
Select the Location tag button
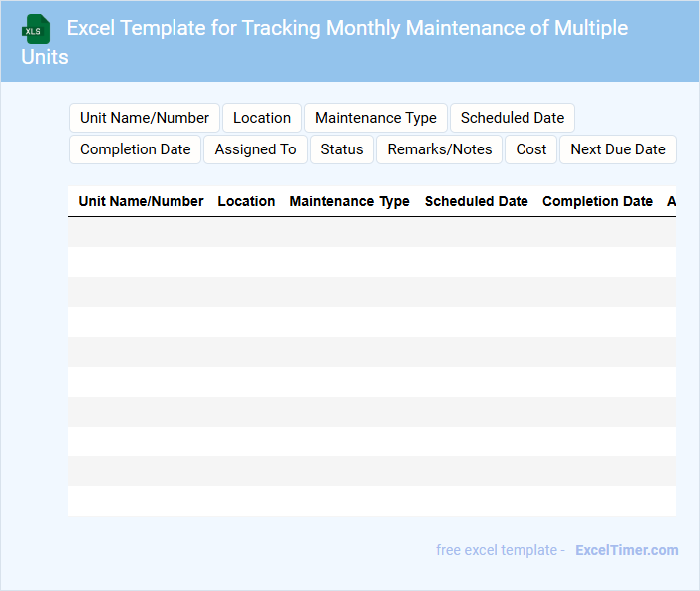click(x=262, y=118)
